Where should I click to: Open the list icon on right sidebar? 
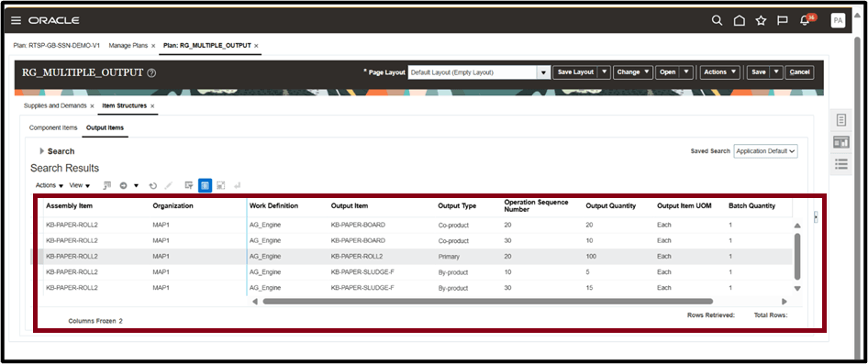pyautogui.click(x=840, y=164)
